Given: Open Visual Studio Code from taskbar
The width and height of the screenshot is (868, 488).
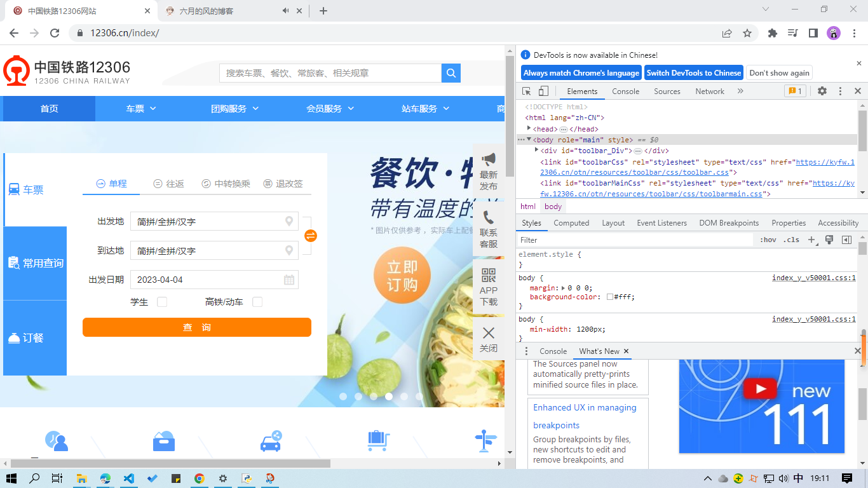Looking at the screenshot, I should click(x=129, y=478).
